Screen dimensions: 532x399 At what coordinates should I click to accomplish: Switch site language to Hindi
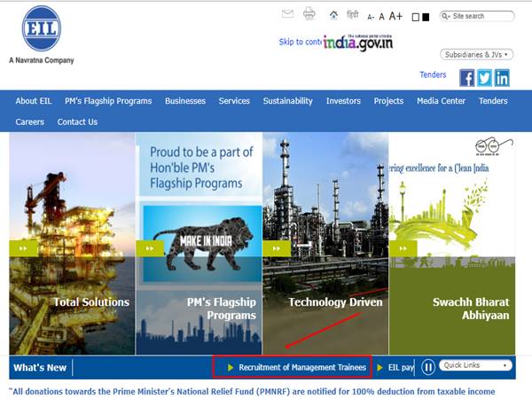(353, 15)
